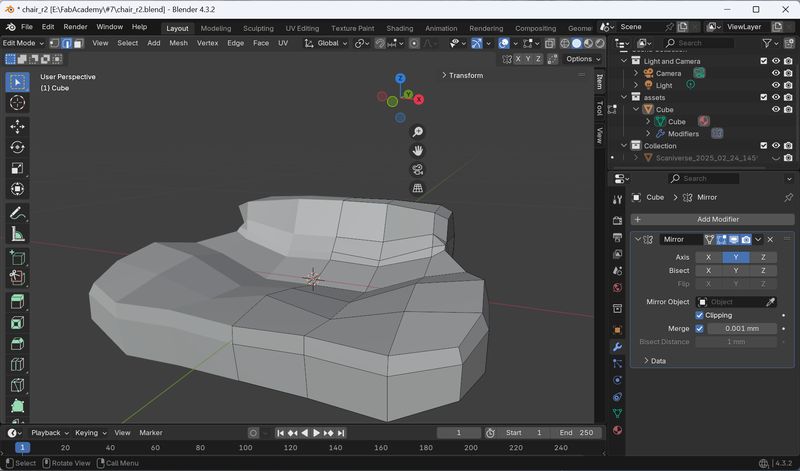Exclude assets collection via checkbox
Viewport: 800px width, 471px height.
click(x=764, y=97)
